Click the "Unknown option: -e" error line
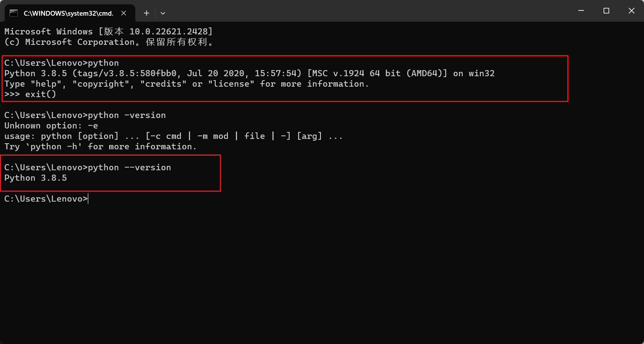The image size is (644, 344). point(51,126)
